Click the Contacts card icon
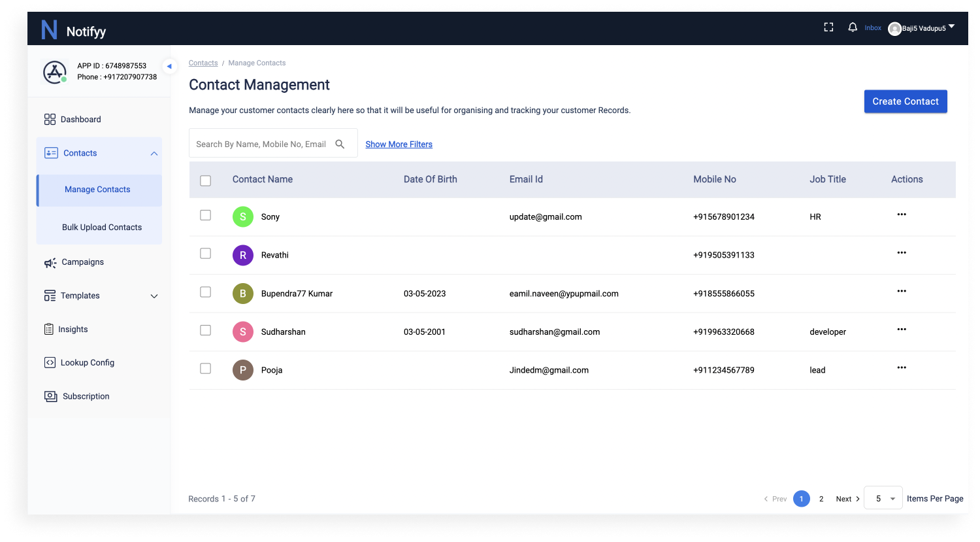Image resolution: width=980 pixels, height=542 pixels. (51, 153)
